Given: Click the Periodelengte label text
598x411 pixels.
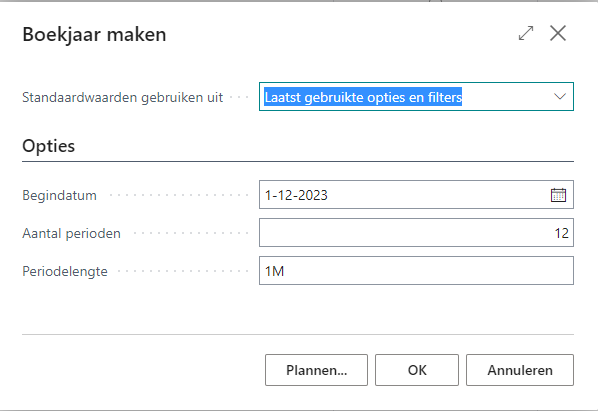Looking at the screenshot, I should [65, 271].
